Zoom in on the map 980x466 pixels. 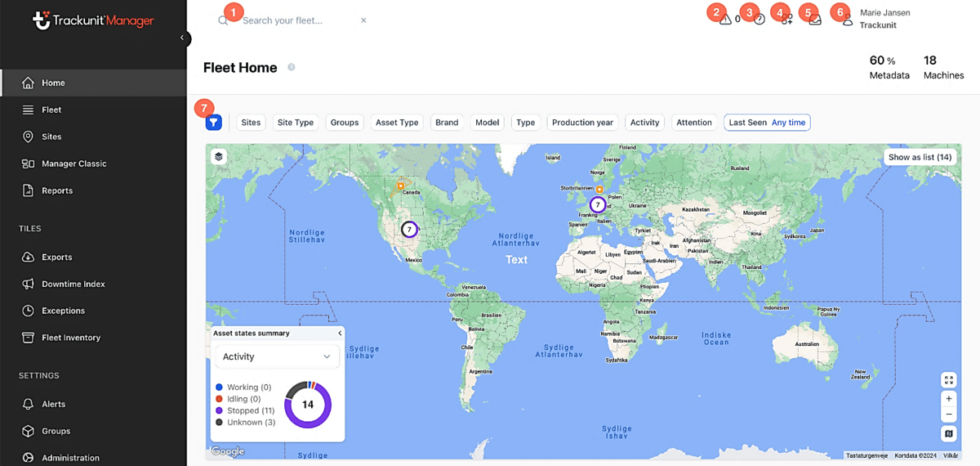(948, 399)
